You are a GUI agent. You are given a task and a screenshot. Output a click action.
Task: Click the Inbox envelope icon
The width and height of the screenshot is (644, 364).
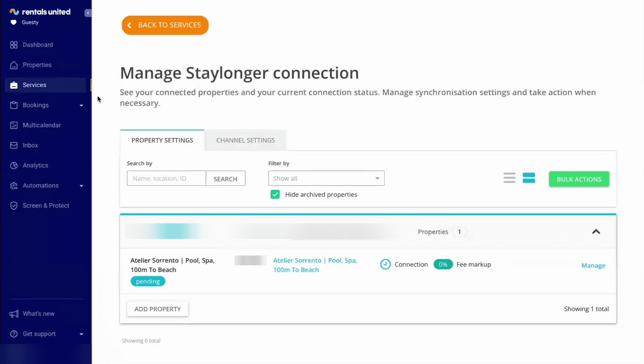click(x=14, y=145)
